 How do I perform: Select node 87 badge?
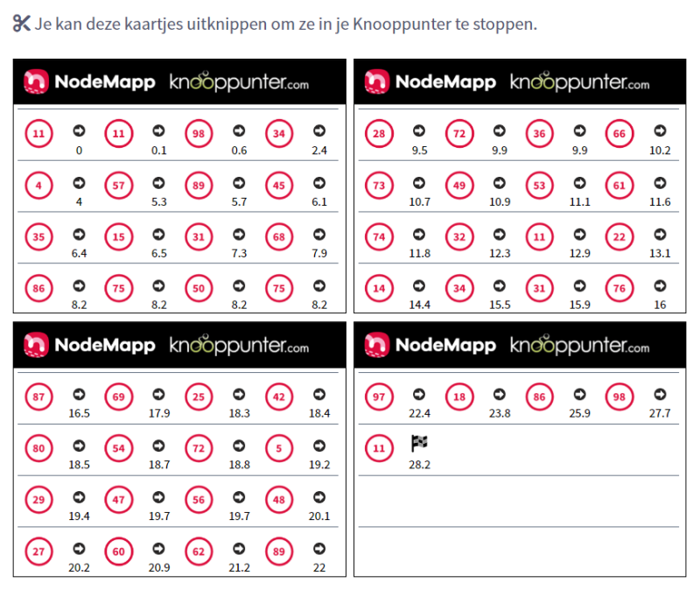[x=38, y=397]
